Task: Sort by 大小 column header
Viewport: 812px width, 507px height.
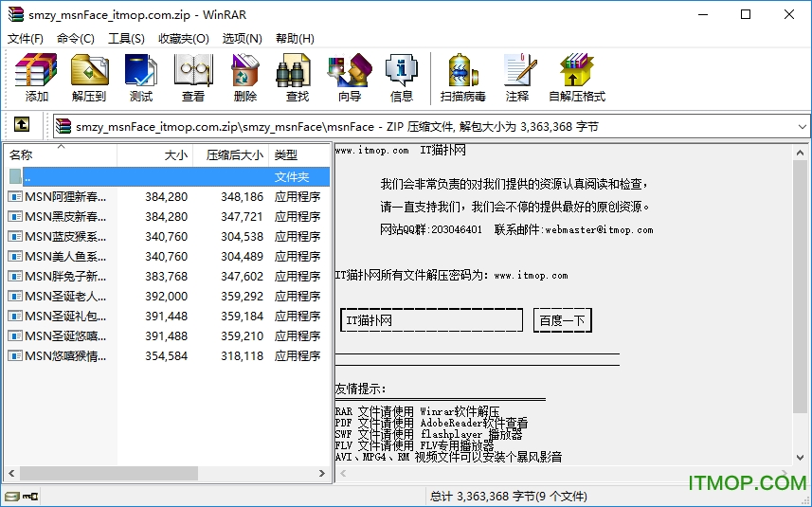Action: [154, 154]
